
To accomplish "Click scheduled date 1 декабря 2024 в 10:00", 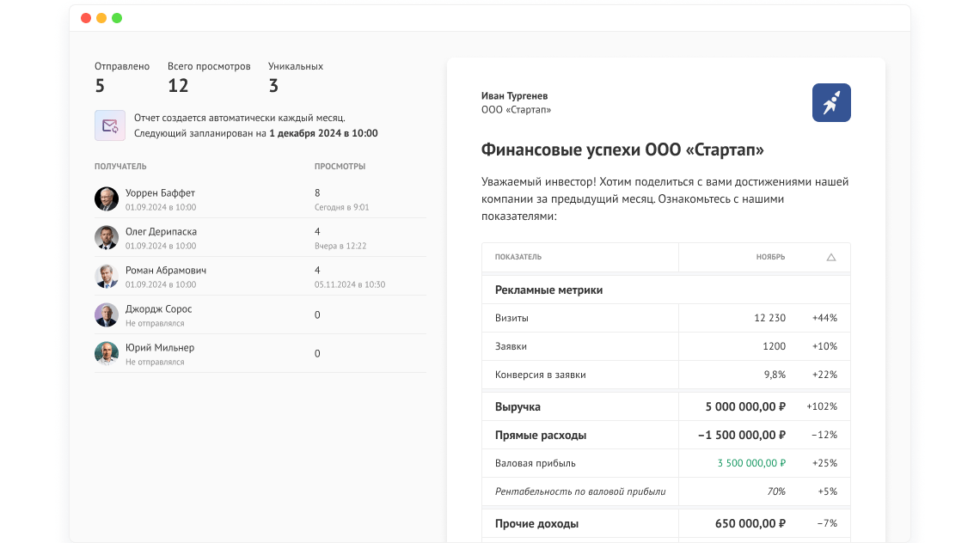I will [x=324, y=133].
